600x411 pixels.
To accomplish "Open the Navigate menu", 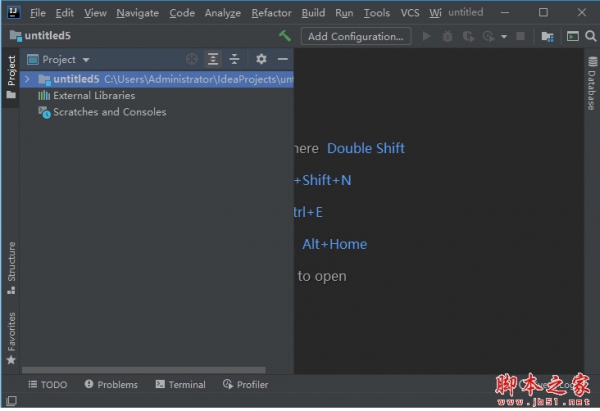I will (x=137, y=13).
